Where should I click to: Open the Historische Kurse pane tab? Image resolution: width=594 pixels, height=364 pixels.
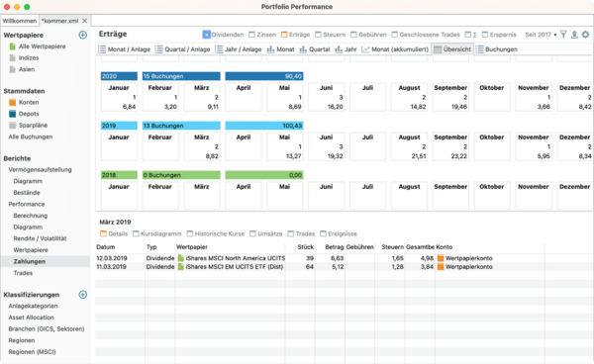pos(216,233)
